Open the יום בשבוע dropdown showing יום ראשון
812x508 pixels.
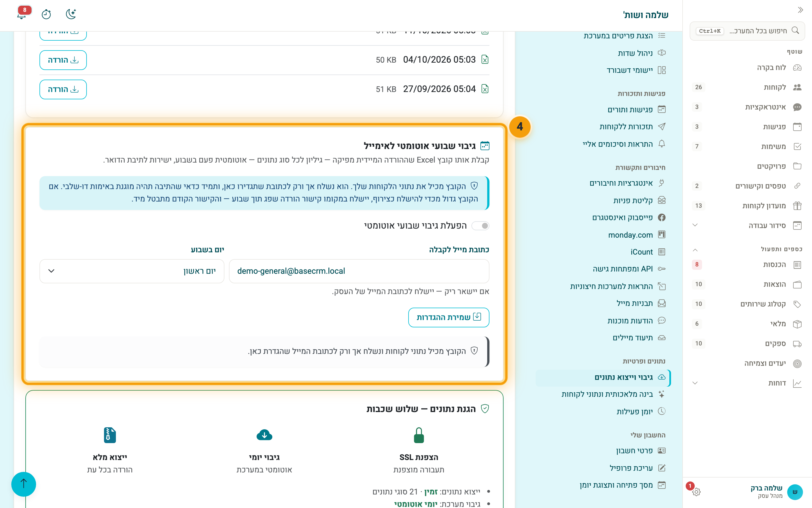tap(132, 271)
